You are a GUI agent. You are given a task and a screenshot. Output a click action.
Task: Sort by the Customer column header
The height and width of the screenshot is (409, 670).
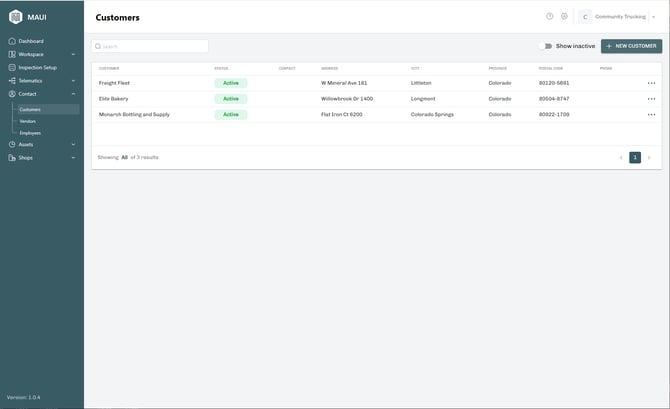(x=109, y=68)
